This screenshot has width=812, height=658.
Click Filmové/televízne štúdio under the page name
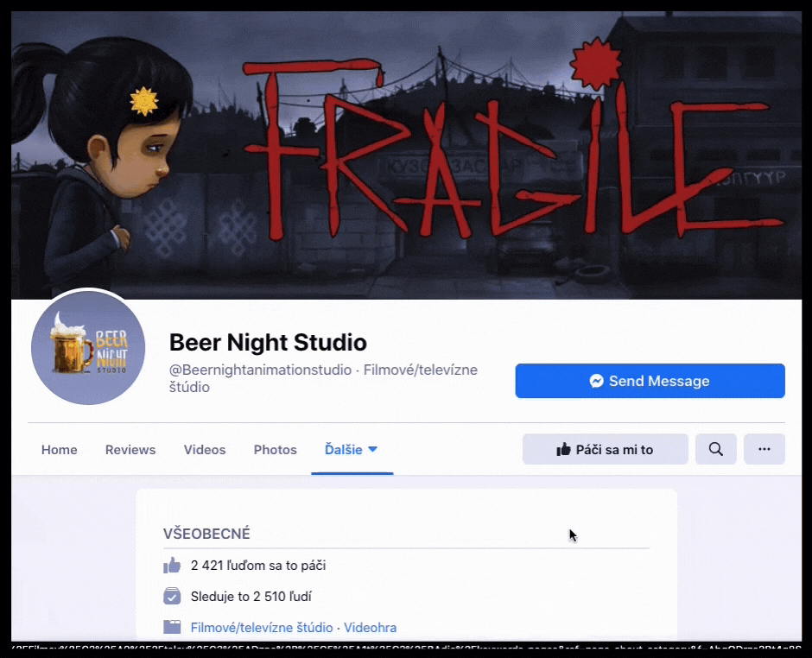pyautogui.click(x=420, y=370)
